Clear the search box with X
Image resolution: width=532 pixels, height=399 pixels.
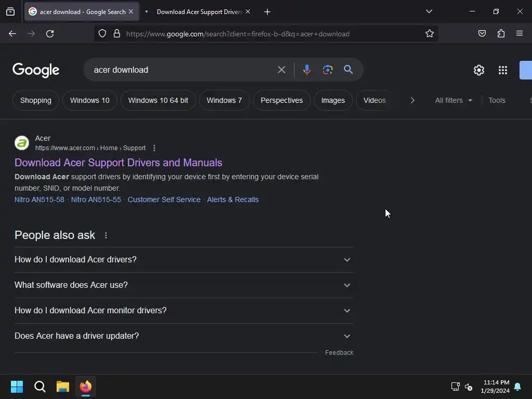282,70
